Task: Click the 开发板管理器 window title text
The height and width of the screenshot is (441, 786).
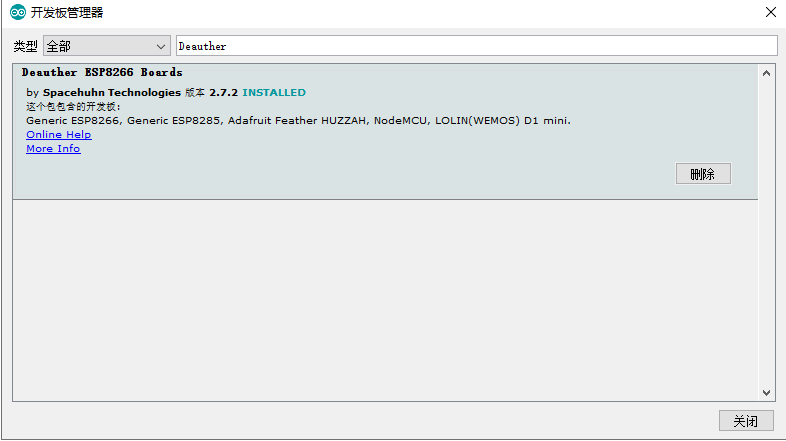Action: [x=67, y=13]
